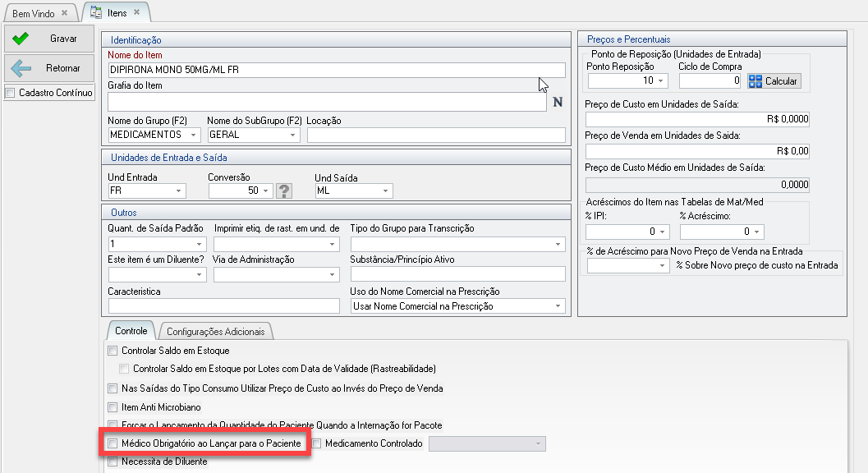
Task: Close the Itens tab
Action: coord(135,14)
